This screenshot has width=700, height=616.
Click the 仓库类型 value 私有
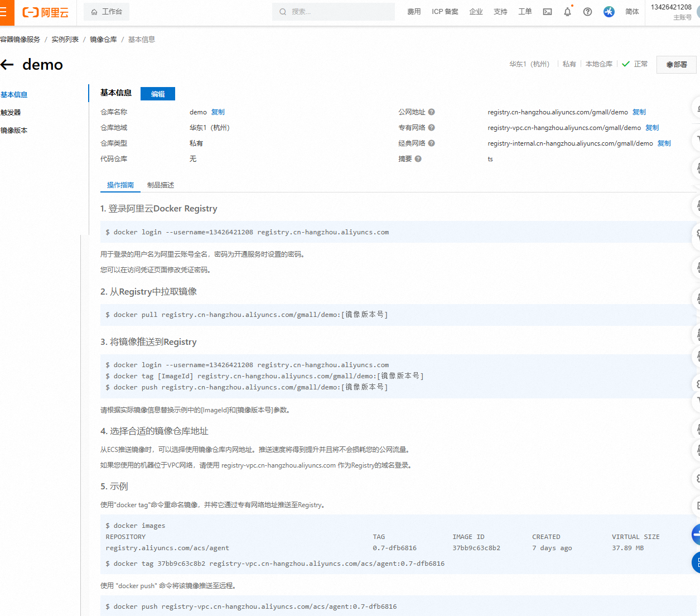click(x=196, y=143)
